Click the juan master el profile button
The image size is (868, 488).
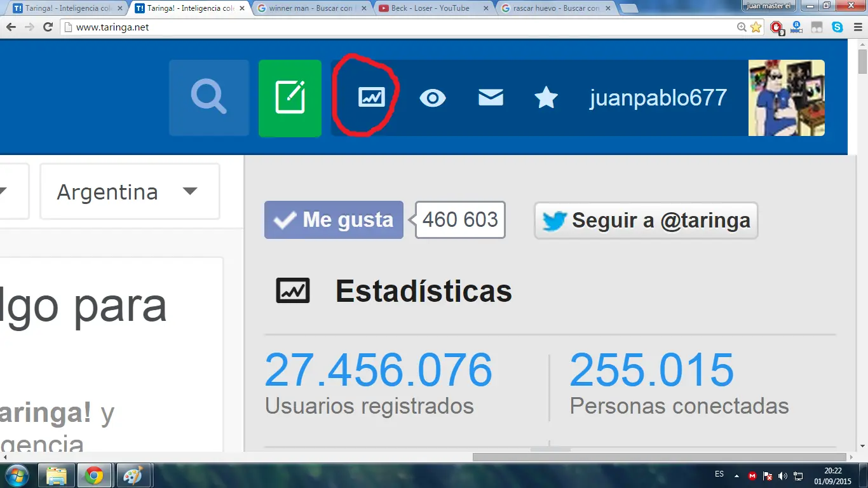770,6
